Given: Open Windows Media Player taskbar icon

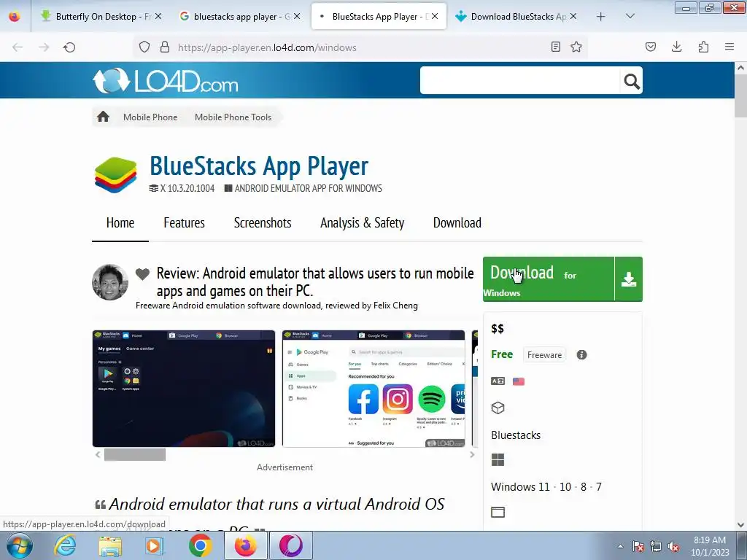Looking at the screenshot, I should click(155, 545).
